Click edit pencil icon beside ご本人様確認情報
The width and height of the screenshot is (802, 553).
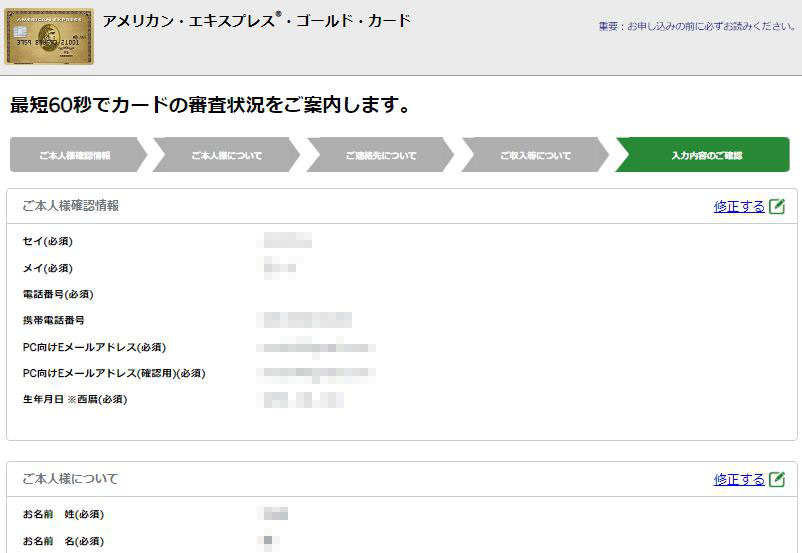(777, 206)
